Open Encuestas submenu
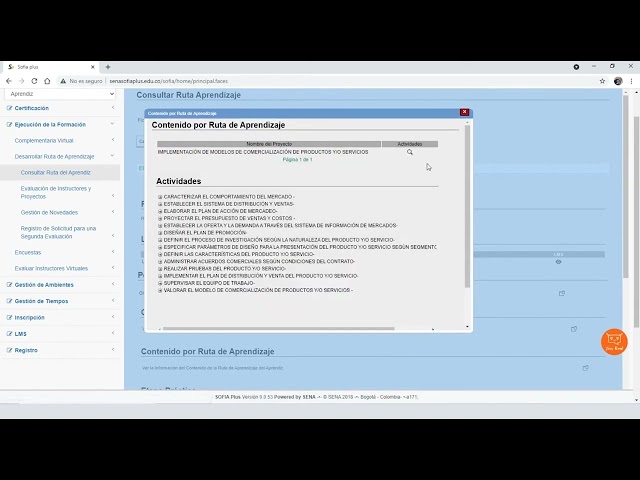The width and height of the screenshot is (640, 480). pyautogui.click(x=61, y=253)
